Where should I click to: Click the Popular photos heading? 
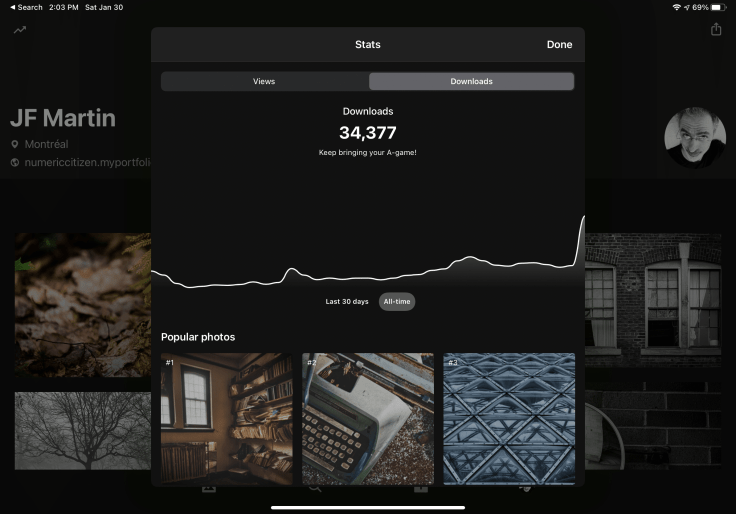[x=198, y=337]
